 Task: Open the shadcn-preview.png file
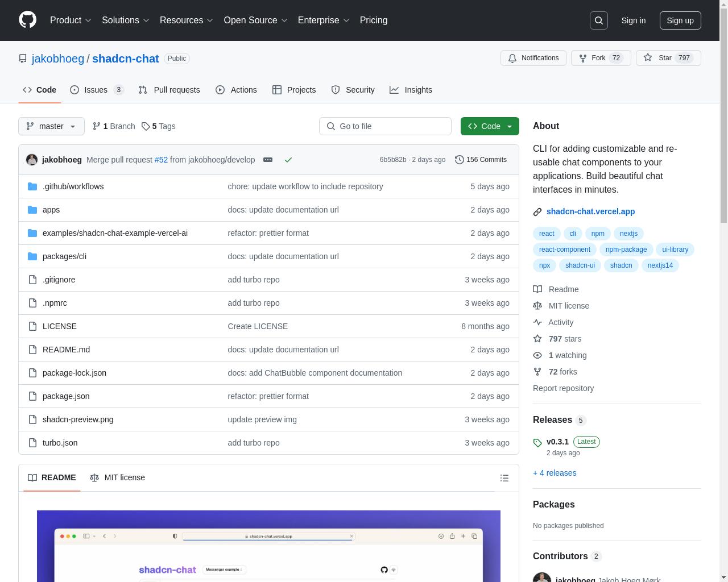[78, 419]
